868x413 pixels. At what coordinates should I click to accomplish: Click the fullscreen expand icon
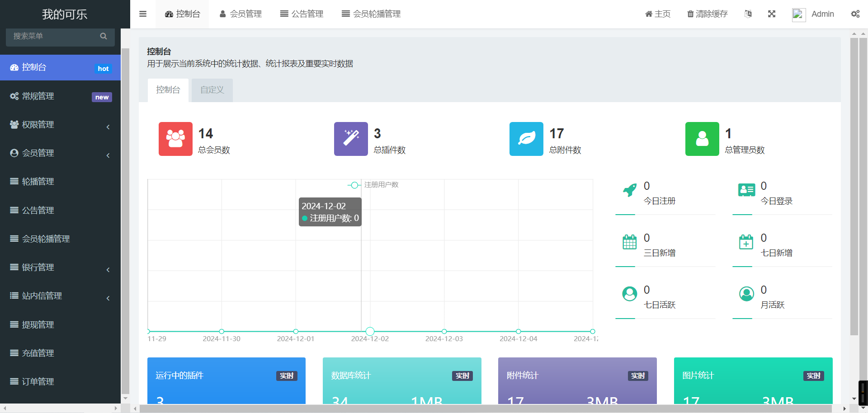coord(772,14)
